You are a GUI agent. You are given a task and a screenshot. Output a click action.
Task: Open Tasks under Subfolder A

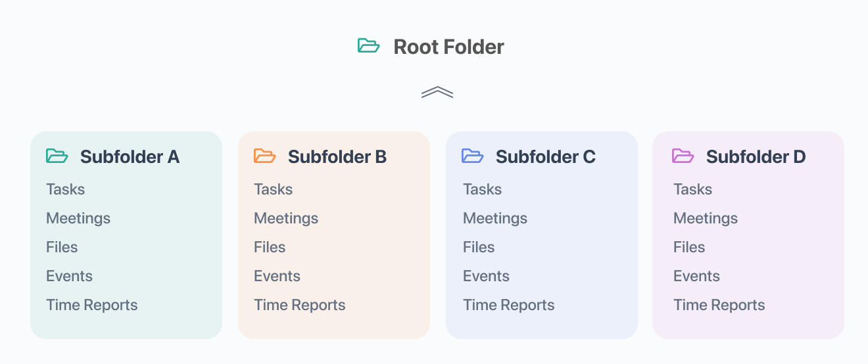coord(65,189)
